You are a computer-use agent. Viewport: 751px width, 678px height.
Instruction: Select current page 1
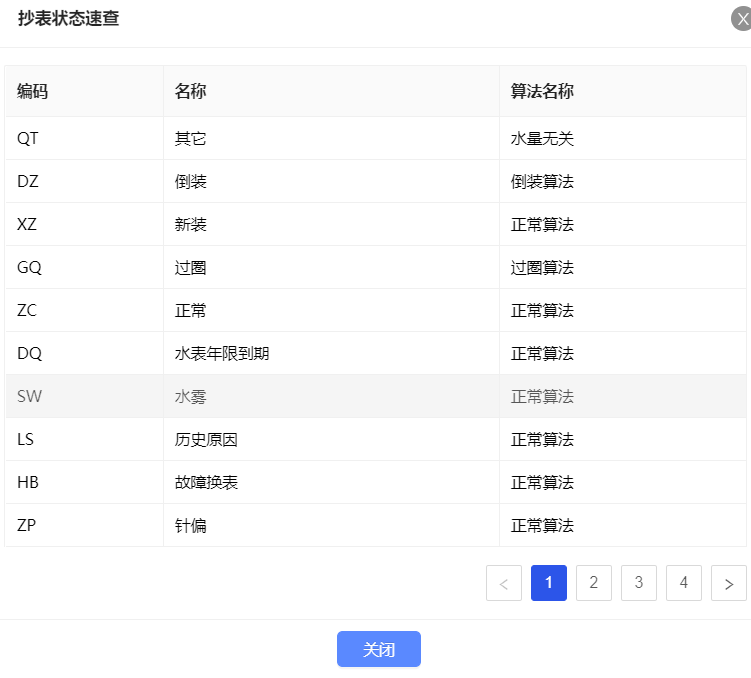548,583
